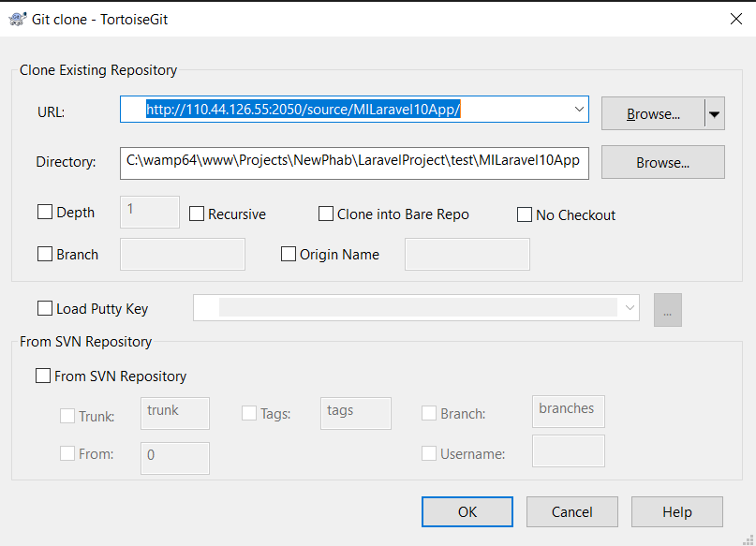Click the From revision number field
The image size is (756, 546).
(x=175, y=458)
